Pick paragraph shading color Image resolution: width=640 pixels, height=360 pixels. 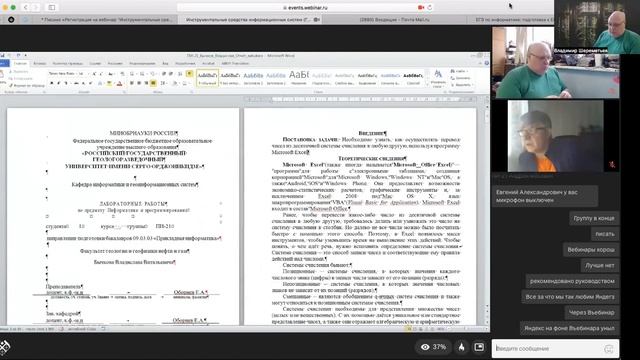[175, 83]
